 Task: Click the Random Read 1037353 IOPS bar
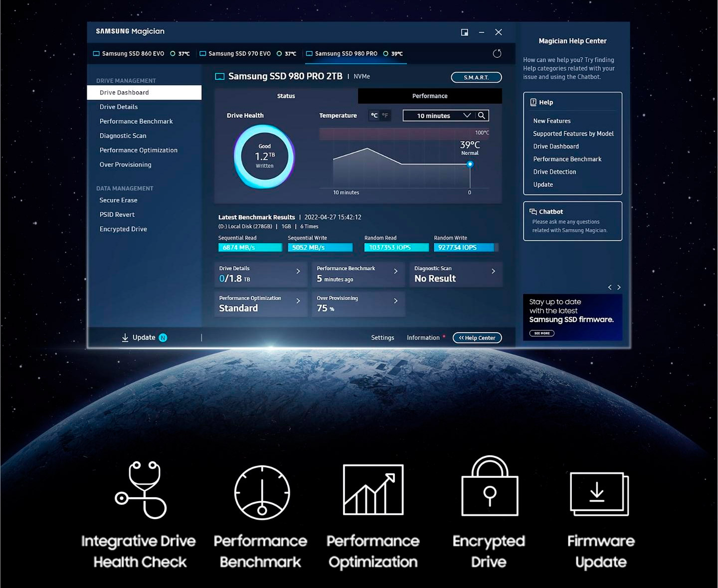click(x=396, y=247)
